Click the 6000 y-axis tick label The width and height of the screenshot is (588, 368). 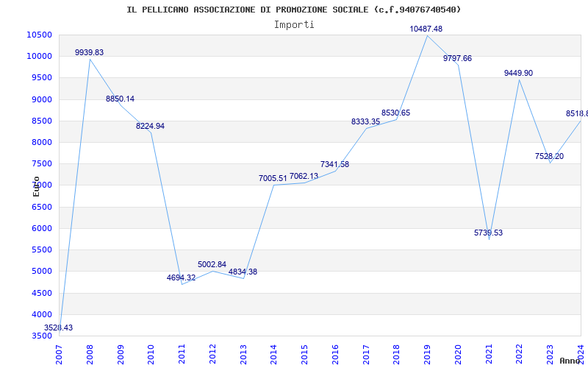click(41, 228)
